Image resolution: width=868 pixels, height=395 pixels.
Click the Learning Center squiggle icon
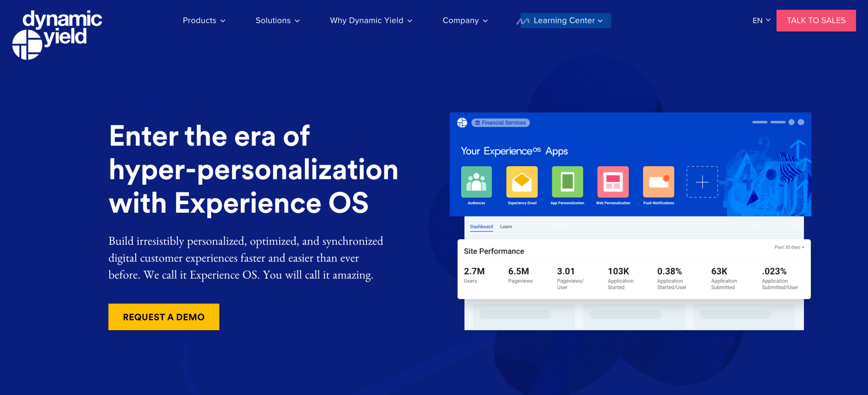(523, 21)
